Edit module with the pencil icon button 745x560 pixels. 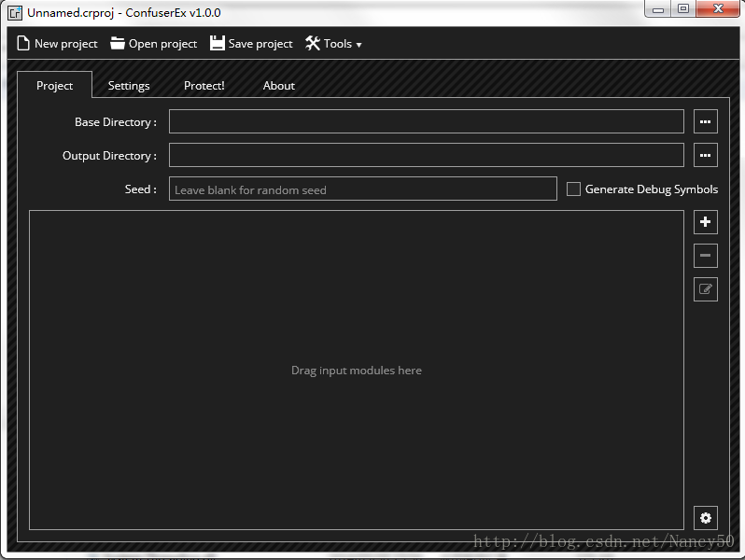pos(706,289)
